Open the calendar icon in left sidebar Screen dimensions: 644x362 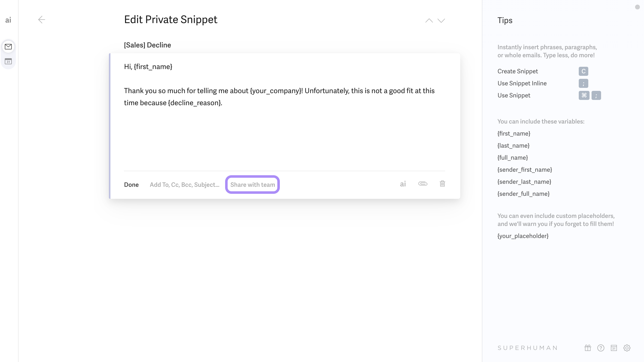point(8,61)
